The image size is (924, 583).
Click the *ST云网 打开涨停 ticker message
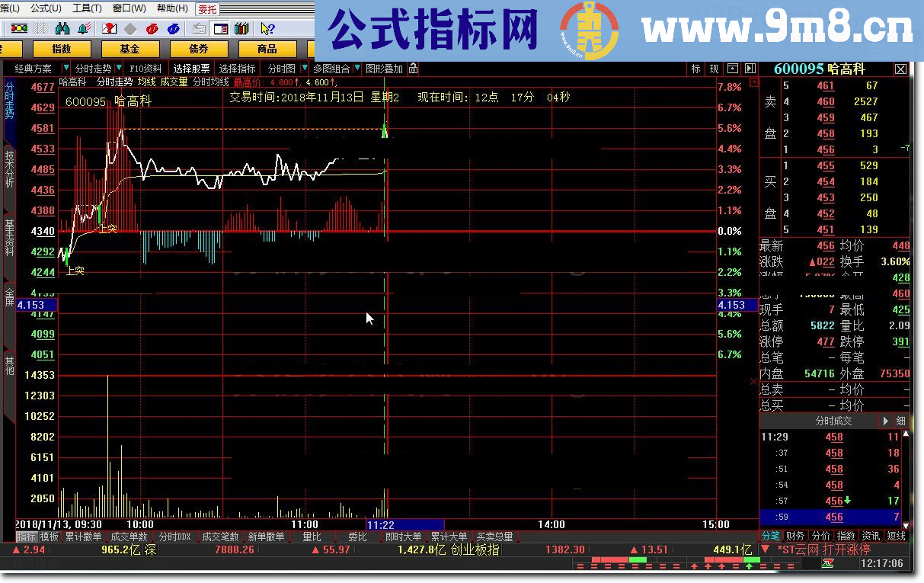[x=823, y=549]
